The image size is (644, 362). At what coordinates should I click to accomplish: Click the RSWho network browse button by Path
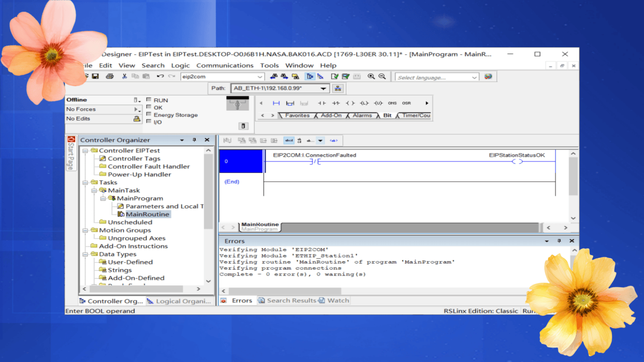tap(338, 88)
